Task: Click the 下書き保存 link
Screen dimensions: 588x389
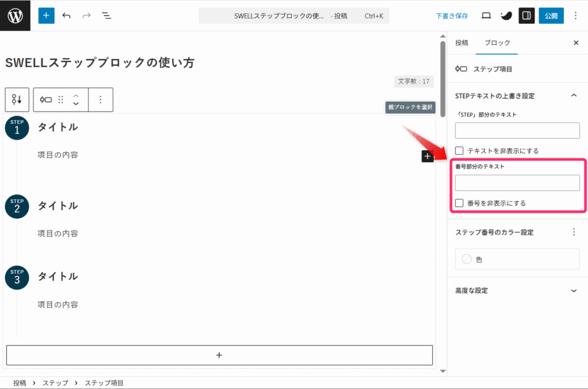Action: pyautogui.click(x=452, y=16)
